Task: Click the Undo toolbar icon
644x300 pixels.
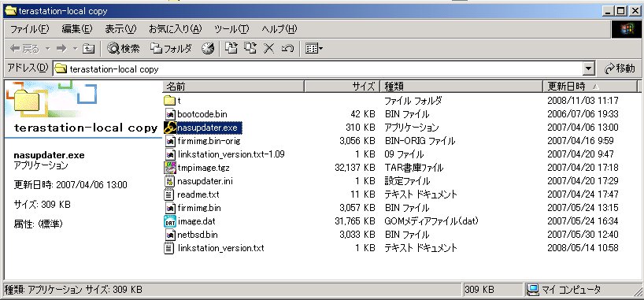Action: click(x=287, y=49)
